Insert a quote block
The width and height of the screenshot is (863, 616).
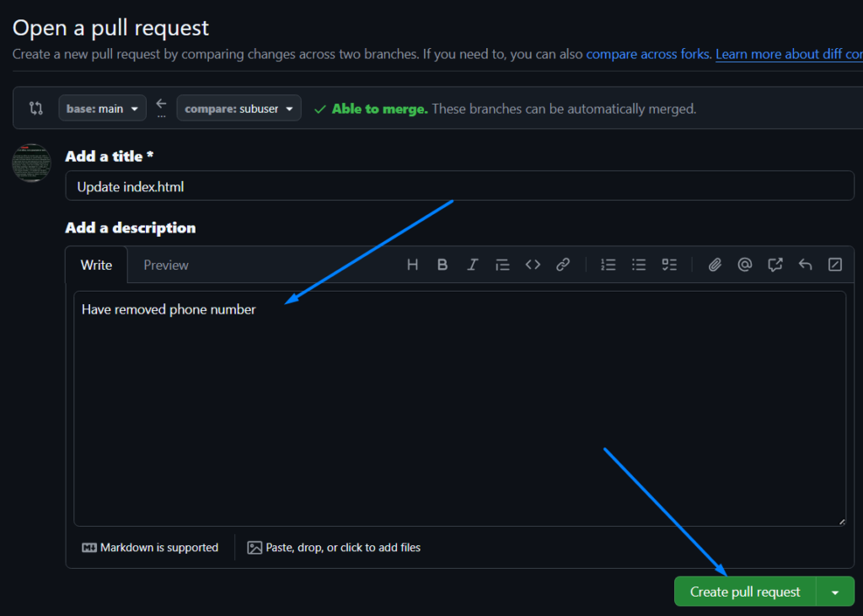pyautogui.click(x=502, y=265)
